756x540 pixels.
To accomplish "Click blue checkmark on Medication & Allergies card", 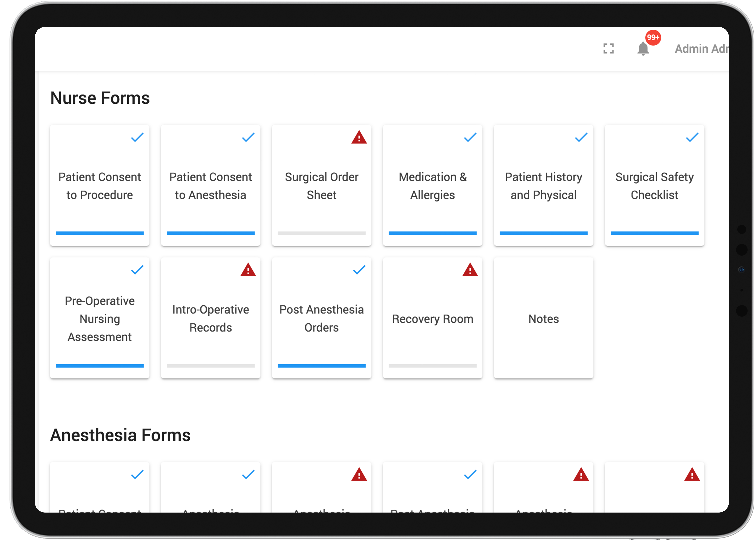I will tap(470, 137).
